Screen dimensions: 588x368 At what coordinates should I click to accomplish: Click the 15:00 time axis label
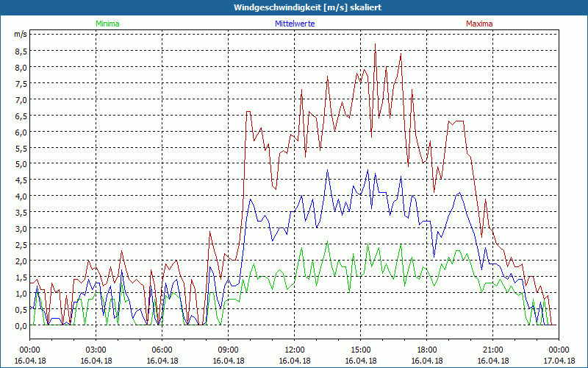pyautogui.click(x=360, y=350)
